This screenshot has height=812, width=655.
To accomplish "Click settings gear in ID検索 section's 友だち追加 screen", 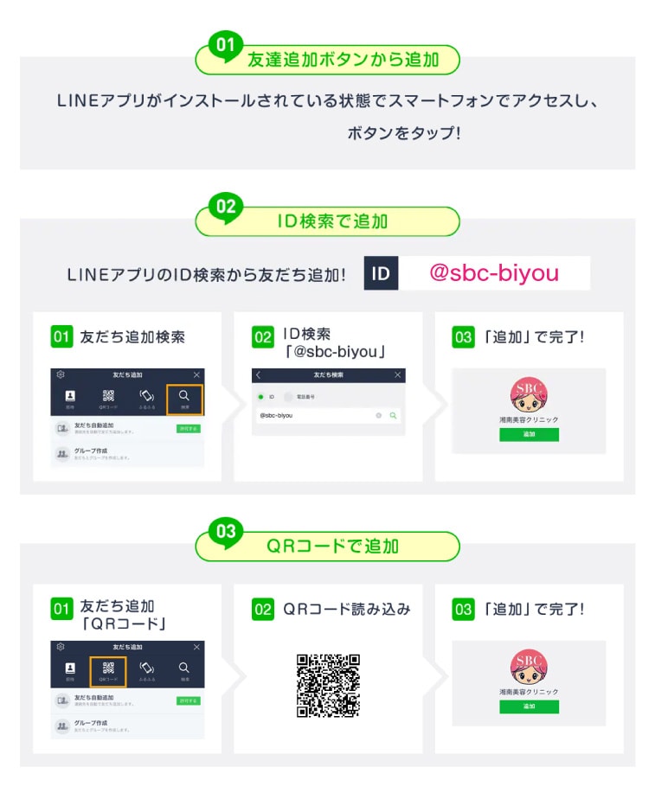I will 60,374.
